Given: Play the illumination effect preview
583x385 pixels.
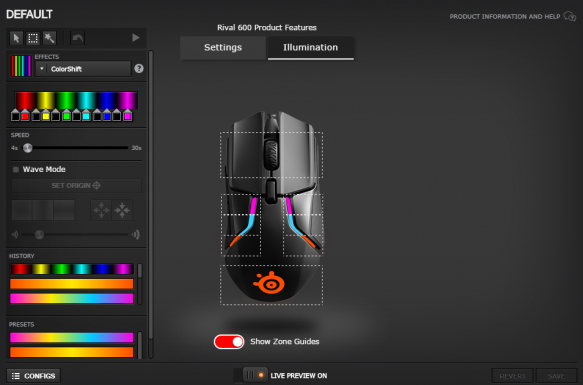Looking at the screenshot, I should [x=136, y=38].
